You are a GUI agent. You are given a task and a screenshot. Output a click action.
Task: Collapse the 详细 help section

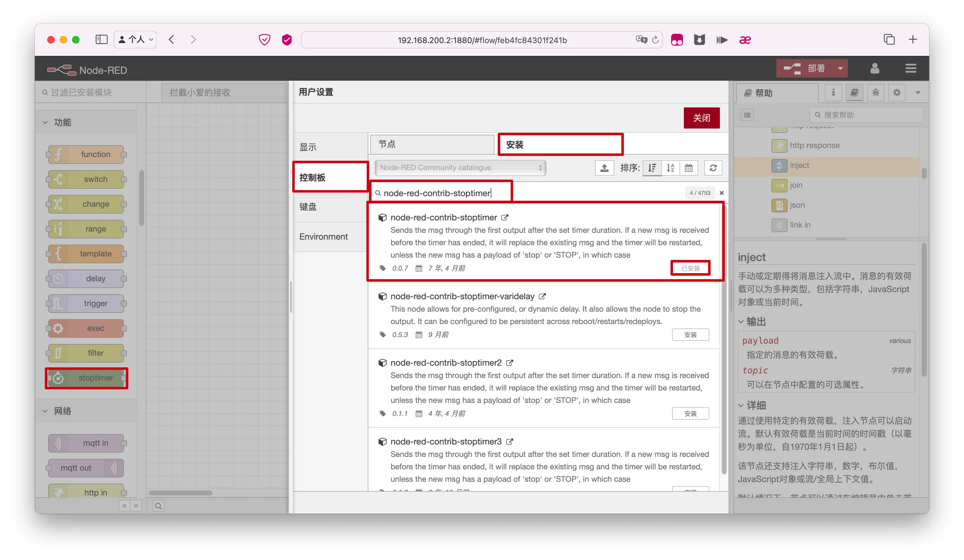(x=752, y=406)
